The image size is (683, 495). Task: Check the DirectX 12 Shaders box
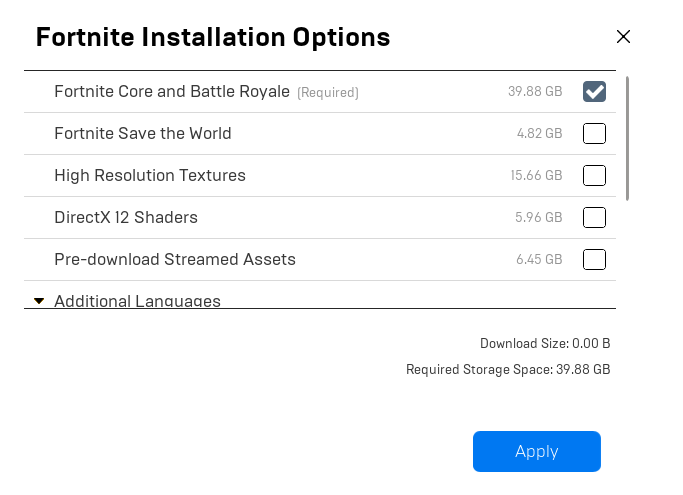point(594,218)
